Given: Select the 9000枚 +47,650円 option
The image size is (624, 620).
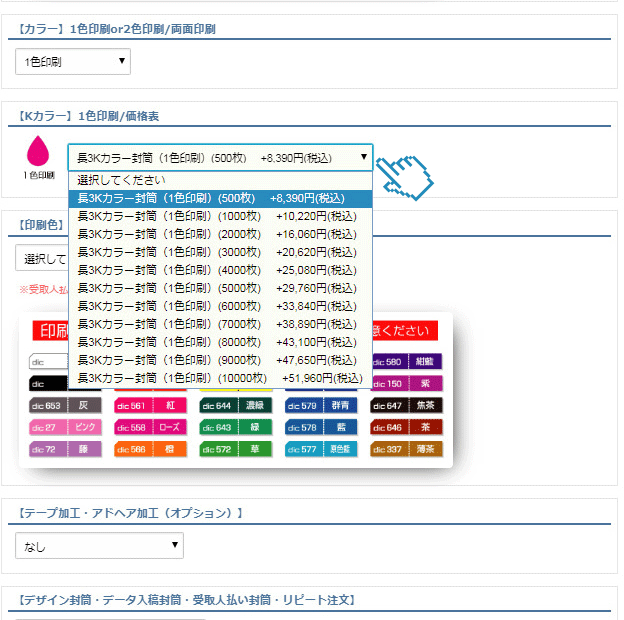Looking at the screenshot, I should point(220,360).
